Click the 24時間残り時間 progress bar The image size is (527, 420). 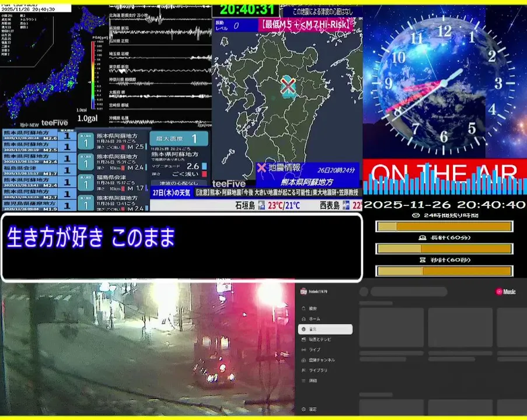(444, 226)
